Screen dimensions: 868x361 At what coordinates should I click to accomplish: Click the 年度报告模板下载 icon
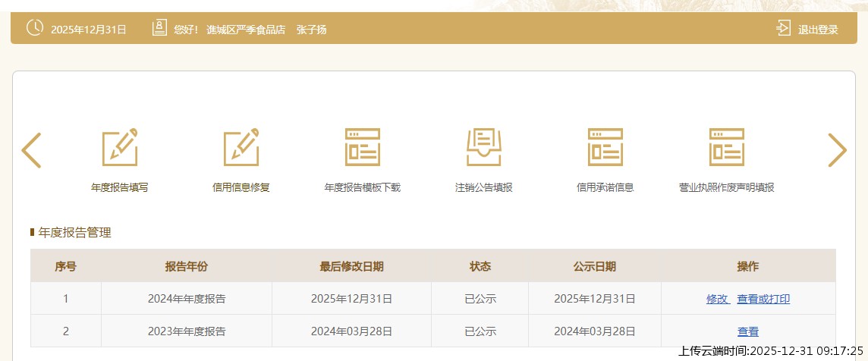pyautogui.click(x=363, y=147)
